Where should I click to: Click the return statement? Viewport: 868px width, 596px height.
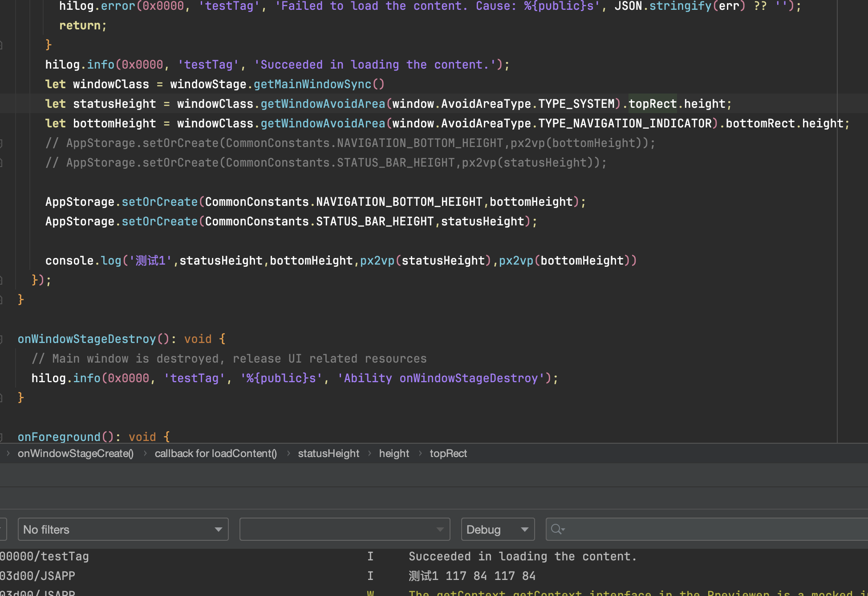point(83,25)
